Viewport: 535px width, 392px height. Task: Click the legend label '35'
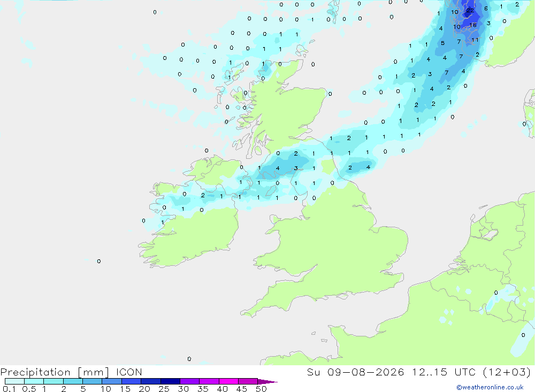coord(203,389)
